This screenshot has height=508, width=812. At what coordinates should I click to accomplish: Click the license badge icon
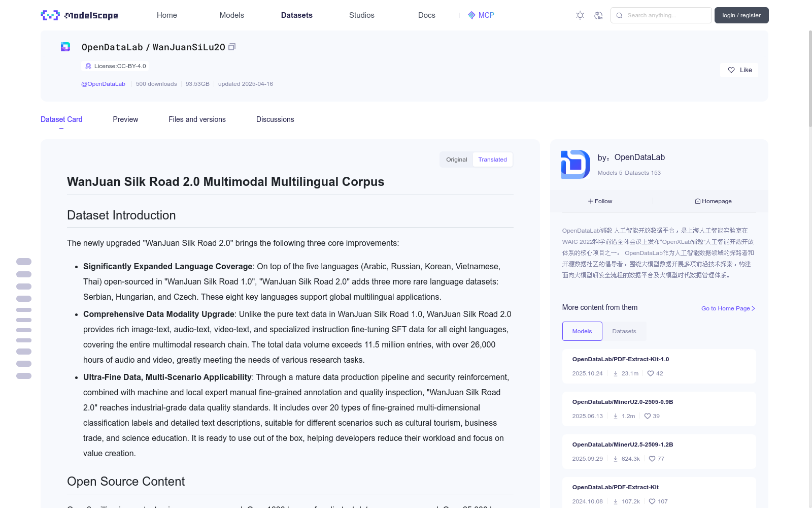tap(88, 66)
